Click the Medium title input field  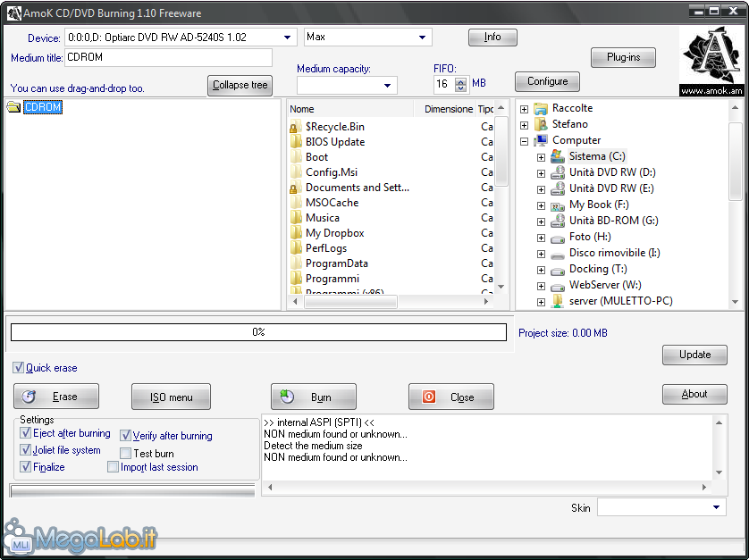point(168,57)
